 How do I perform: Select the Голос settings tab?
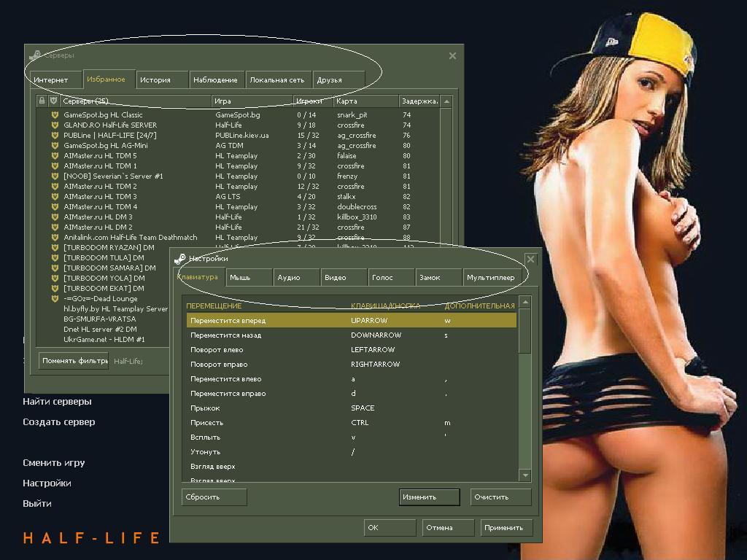click(x=391, y=277)
